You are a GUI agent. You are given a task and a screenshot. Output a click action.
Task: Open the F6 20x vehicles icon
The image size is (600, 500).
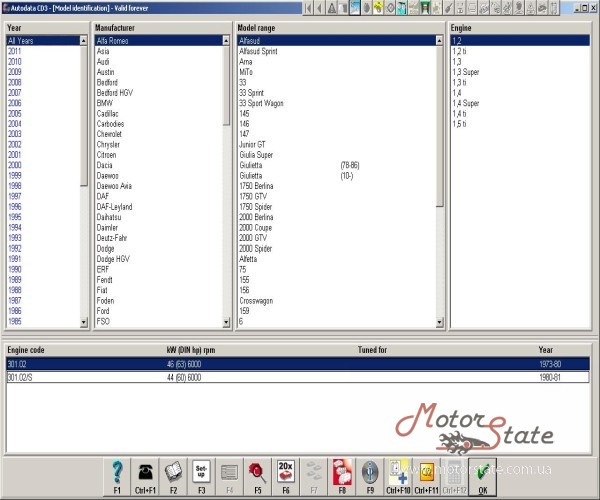click(x=286, y=477)
